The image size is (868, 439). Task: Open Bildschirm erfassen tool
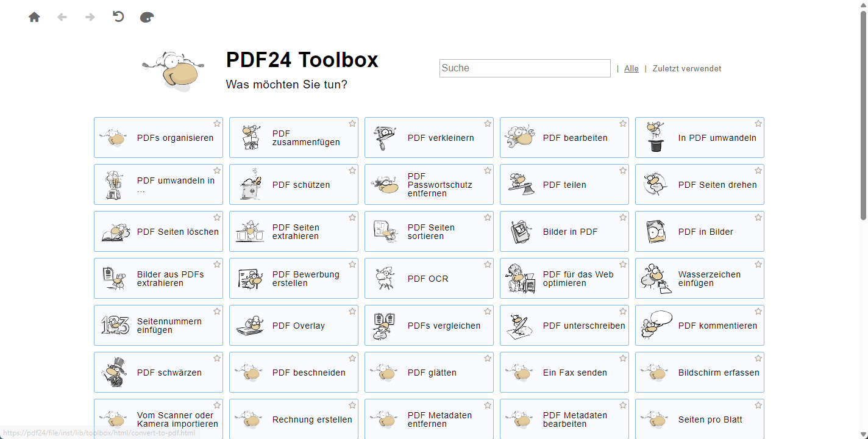coord(700,373)
